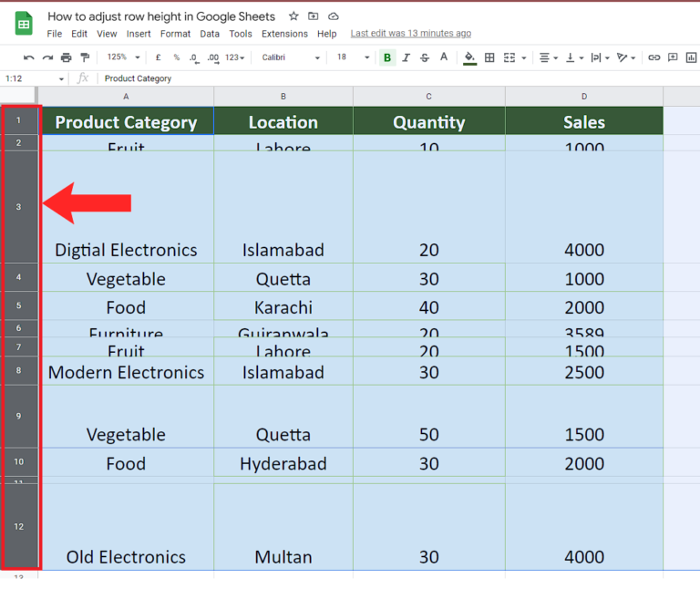Image resolution: width=700 pixels, height=589 pixels.
Task: Click Merge cells icon
Action: point(510,57)
